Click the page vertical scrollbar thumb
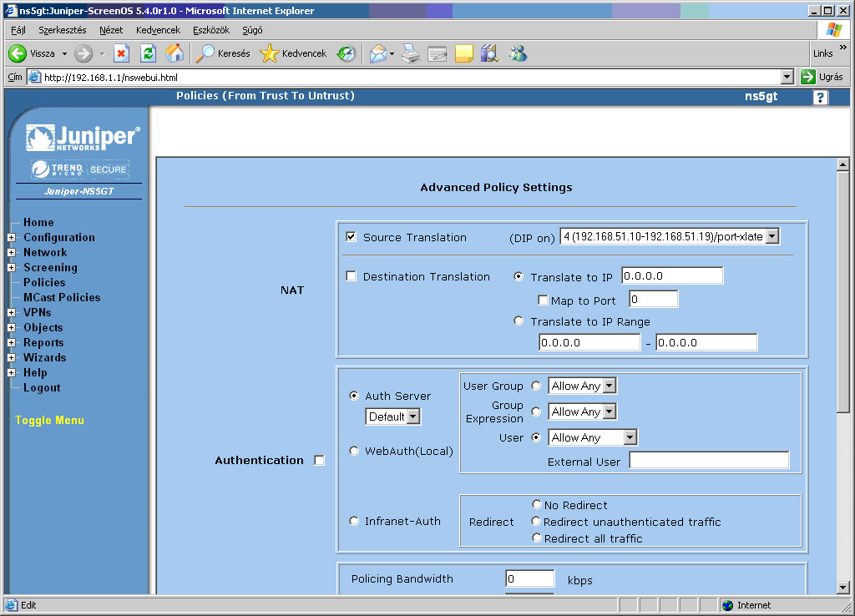Image resolution: width=855 pixels, height=616 pixels. (842, 292)
